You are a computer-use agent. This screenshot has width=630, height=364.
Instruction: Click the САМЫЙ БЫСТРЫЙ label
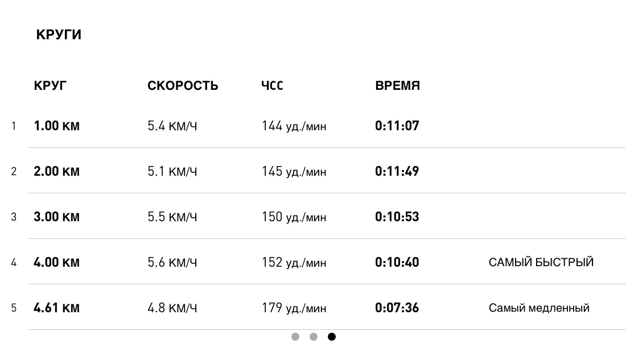click(x=541, y=262)
